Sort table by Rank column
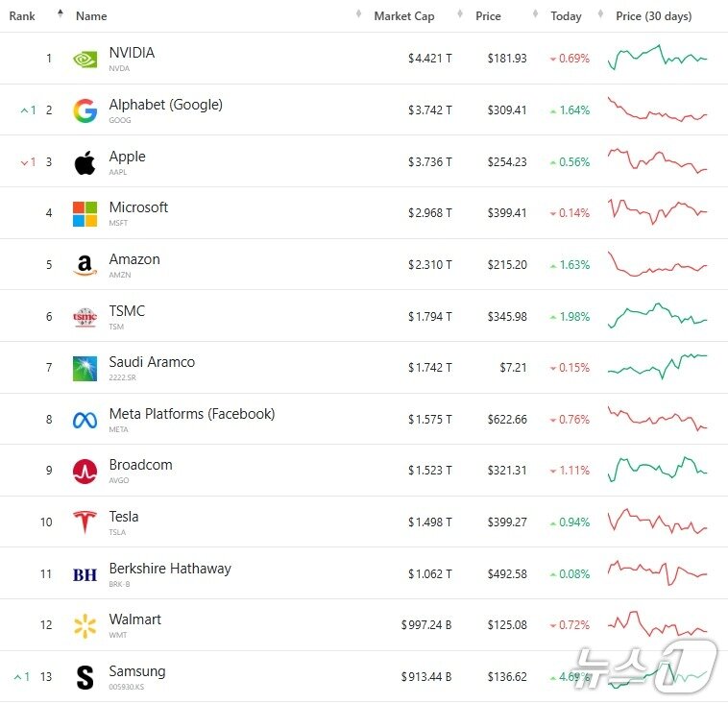Image resolution: width=728 pixels, height=704 pixels. tap(22, 16)
